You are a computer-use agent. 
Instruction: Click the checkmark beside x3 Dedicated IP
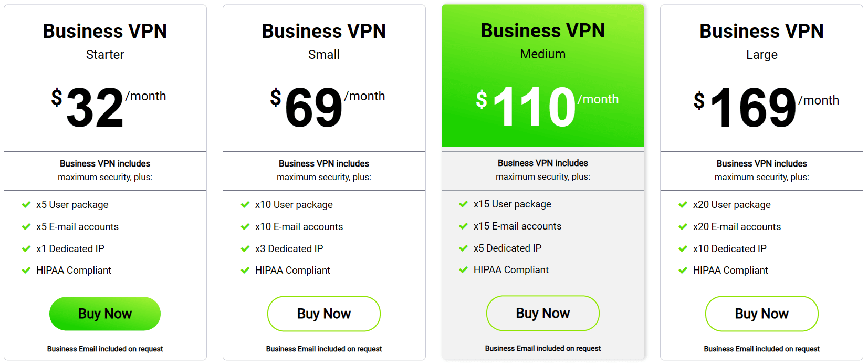[x=245, y=249]
